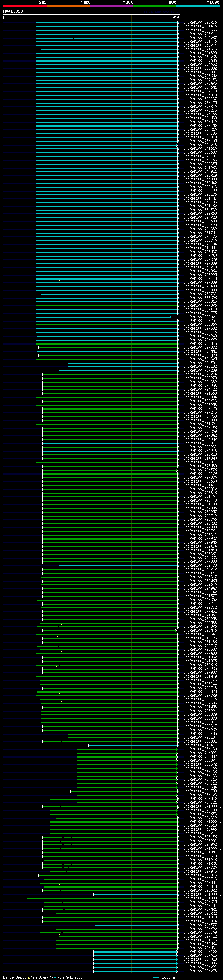Click the orange ~40% identity color bar
223x980 pixels.
[x=68, y=7]
